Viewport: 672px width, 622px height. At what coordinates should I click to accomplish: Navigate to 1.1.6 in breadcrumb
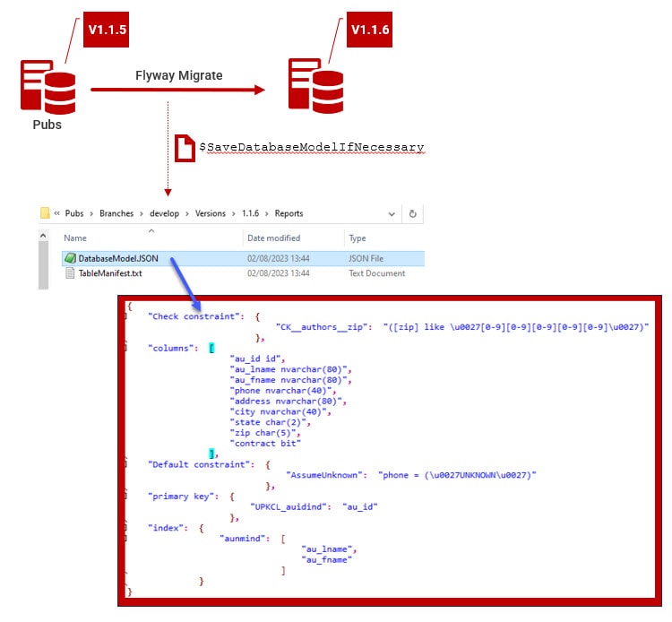(250, 213)
